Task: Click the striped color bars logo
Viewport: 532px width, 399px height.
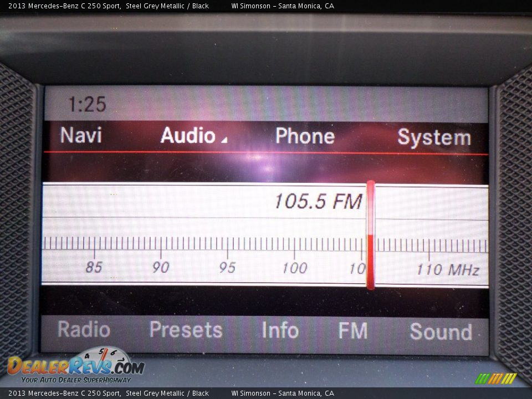Action: (495, 378)
